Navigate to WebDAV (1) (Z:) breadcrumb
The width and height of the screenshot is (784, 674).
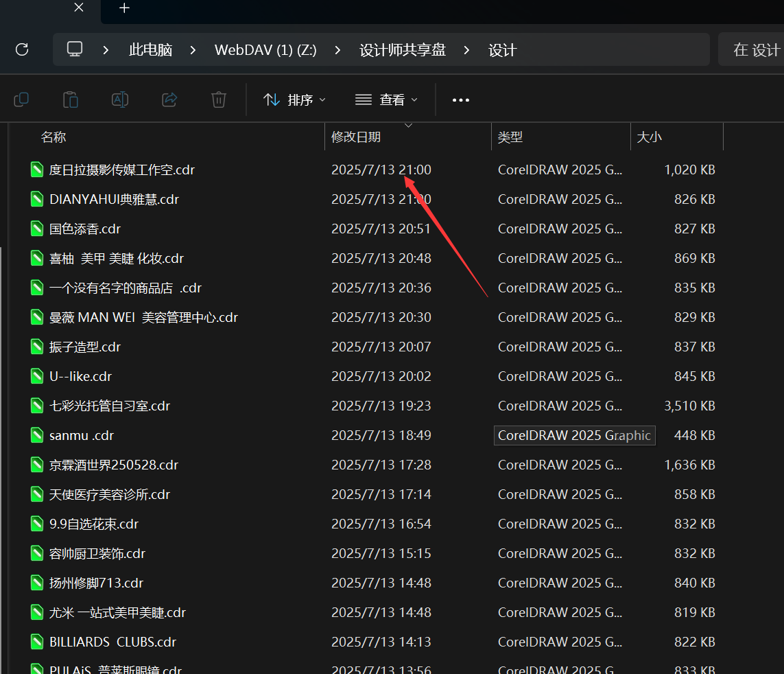click(x=265, y=50)
